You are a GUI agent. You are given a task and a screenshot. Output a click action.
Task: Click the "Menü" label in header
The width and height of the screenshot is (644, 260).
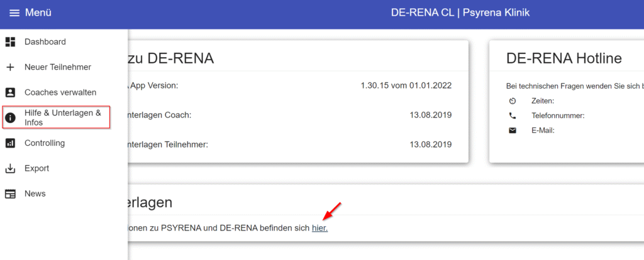point(38,13)
